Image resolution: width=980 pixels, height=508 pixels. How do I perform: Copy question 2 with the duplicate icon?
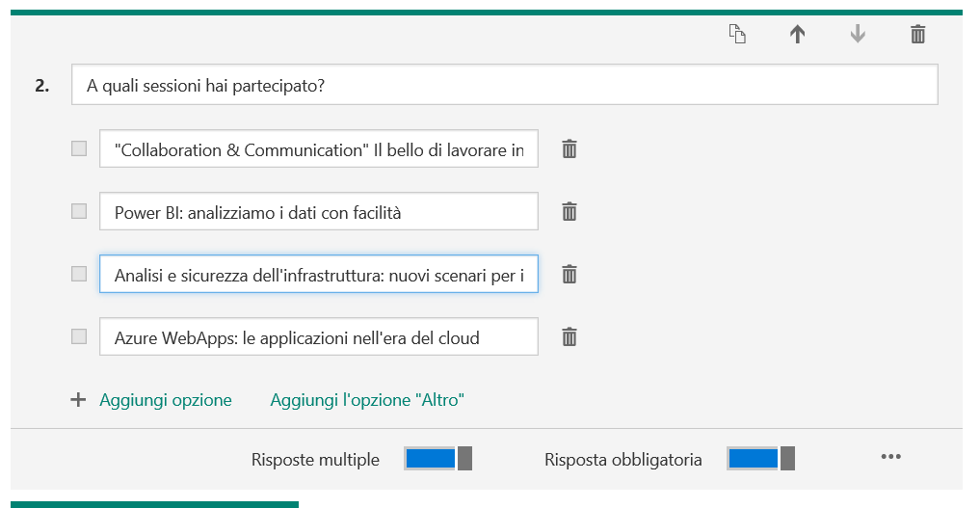click(x=737, y=35)
